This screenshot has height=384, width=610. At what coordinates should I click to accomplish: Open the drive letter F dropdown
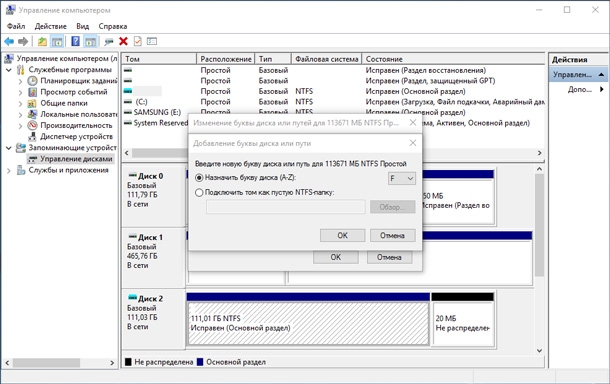[x=401, y=178]
